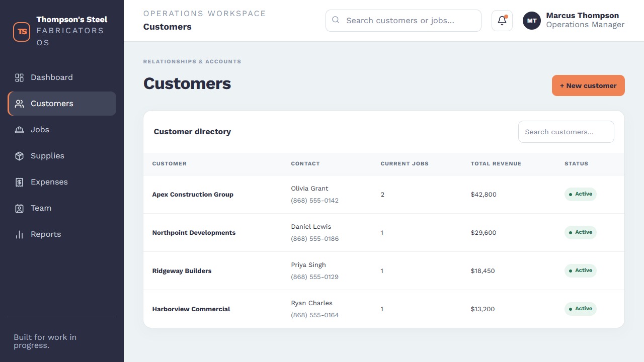The image size is (644, 362).
Task: Click contact Ryan Charles
Action: click(x=311, y=303)
